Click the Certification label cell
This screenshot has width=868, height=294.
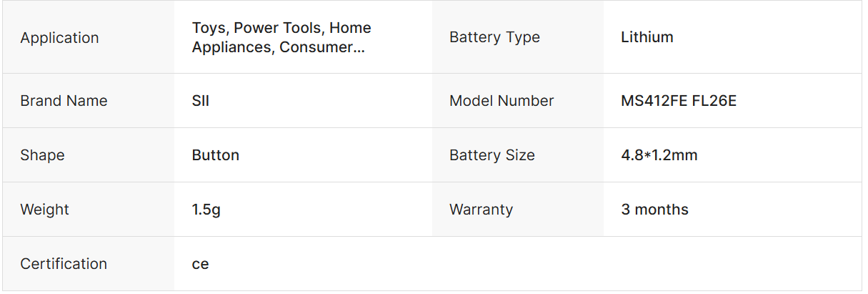coord(64,264)
